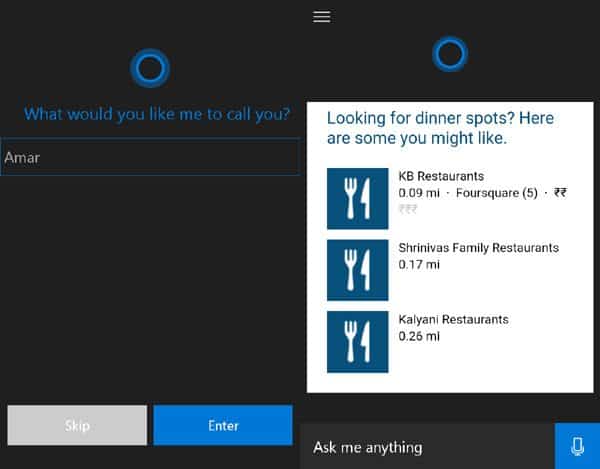Click the rupee price indicator for KB Restaurants
Viewport: 600px width, 469px height.
pyautogui.click(x=560, y=192)
